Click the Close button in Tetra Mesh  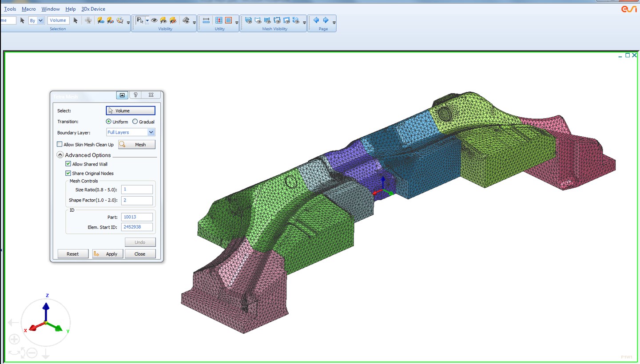(x=140, y=254)
